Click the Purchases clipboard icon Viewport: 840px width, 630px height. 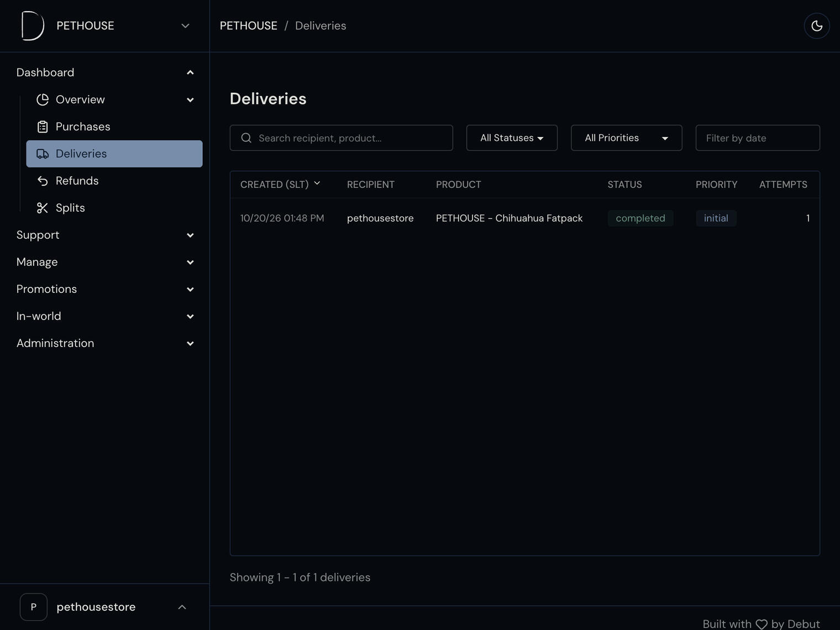click(43, 127)
